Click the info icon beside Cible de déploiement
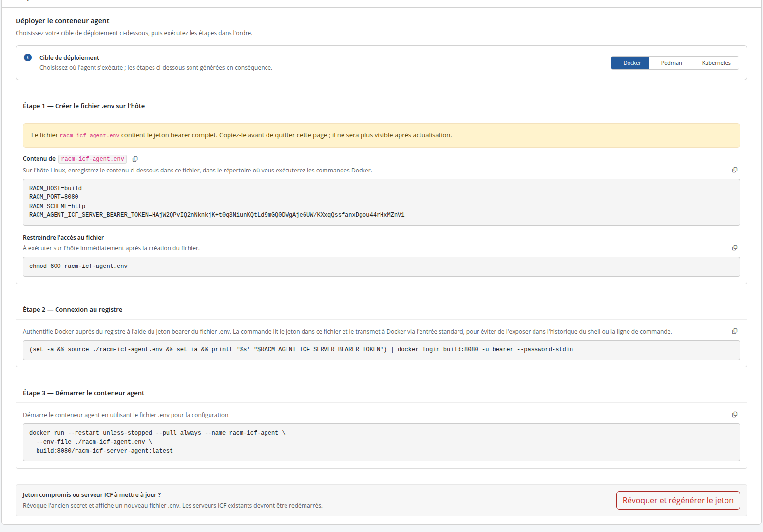This screenshot has width=763, height=532. (x=28, y=57)
